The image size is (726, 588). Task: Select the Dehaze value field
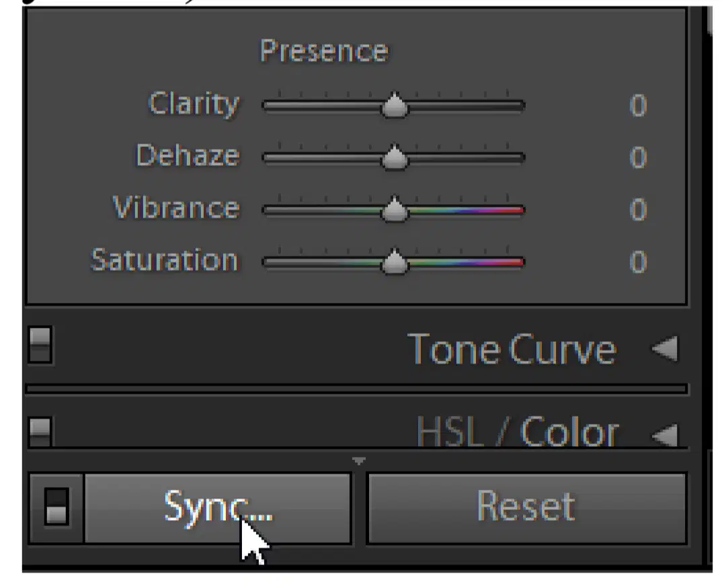[x=638, y=158]
